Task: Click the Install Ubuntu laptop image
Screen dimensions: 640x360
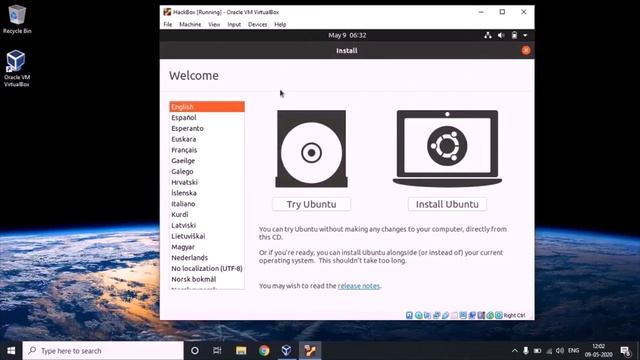Action: 447,149
